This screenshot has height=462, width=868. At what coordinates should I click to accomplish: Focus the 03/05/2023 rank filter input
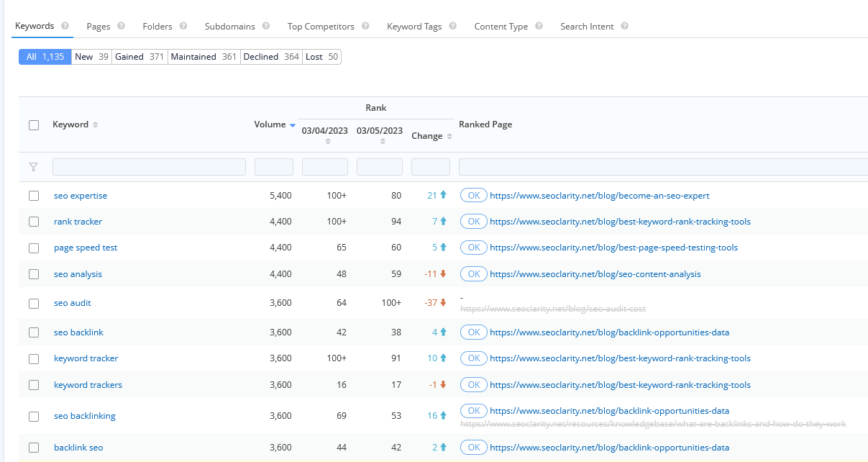coord(380,167)
